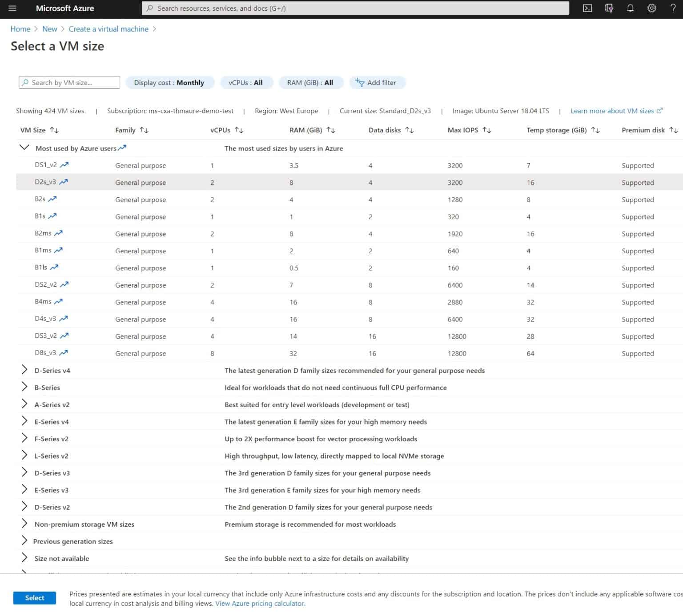The image size is (683, 616).
Task: Open the Display cost Monthly filter
Action: [170, 82]
